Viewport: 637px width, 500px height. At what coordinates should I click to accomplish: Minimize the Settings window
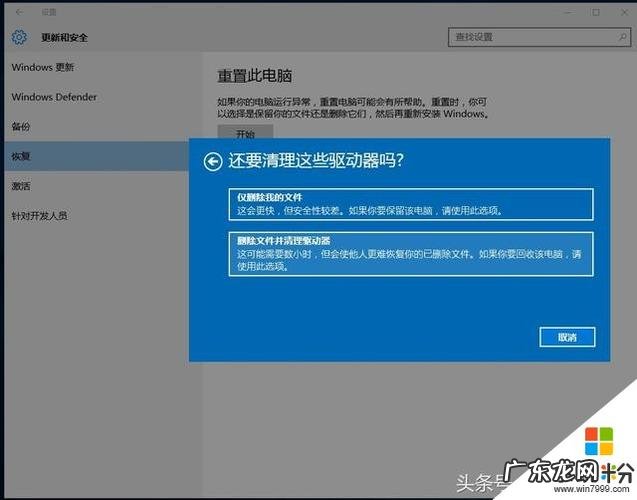coord(568,13)
